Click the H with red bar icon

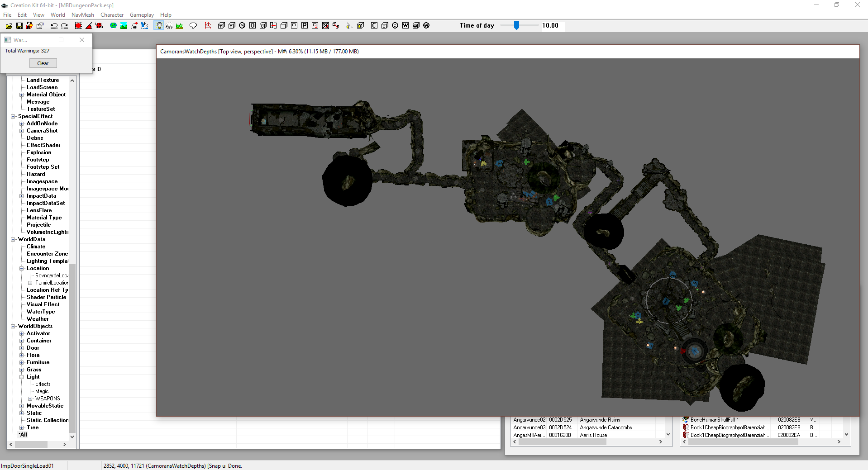[273, 26]
